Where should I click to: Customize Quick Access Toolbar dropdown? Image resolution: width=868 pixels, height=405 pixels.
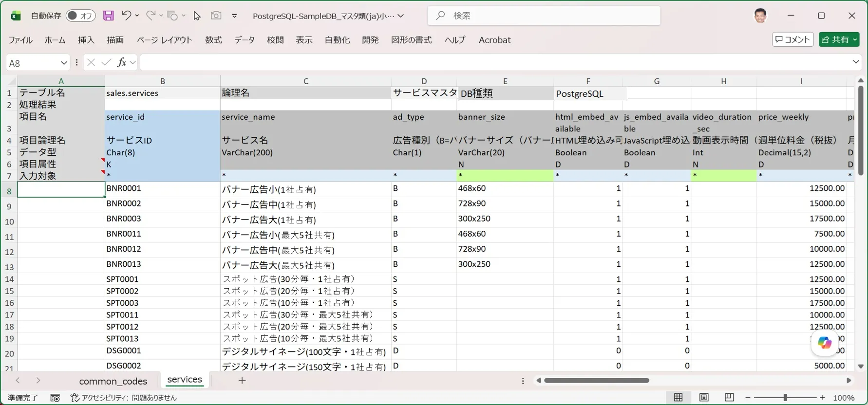[234, 16]
